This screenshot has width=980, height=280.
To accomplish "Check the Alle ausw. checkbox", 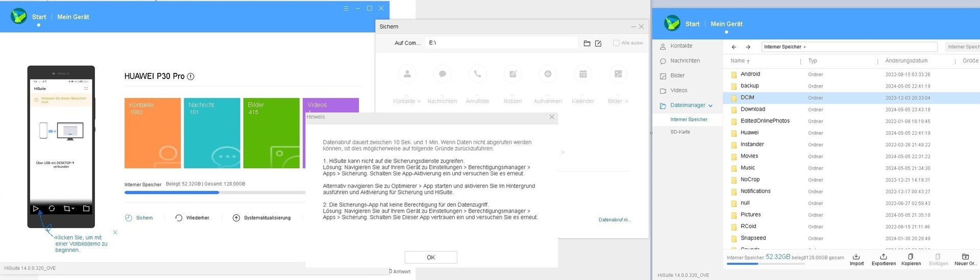I will tap(616, 43).
